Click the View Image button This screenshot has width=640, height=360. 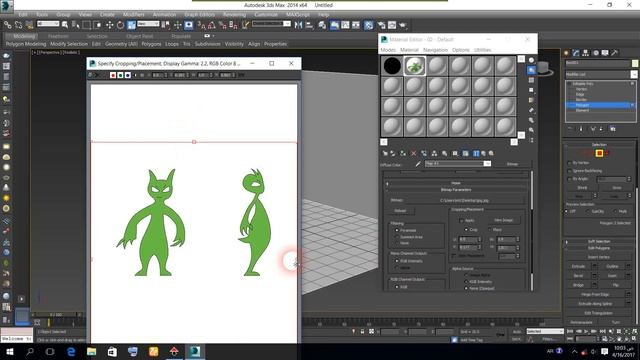pyautogui.click(x=503, y=220)
